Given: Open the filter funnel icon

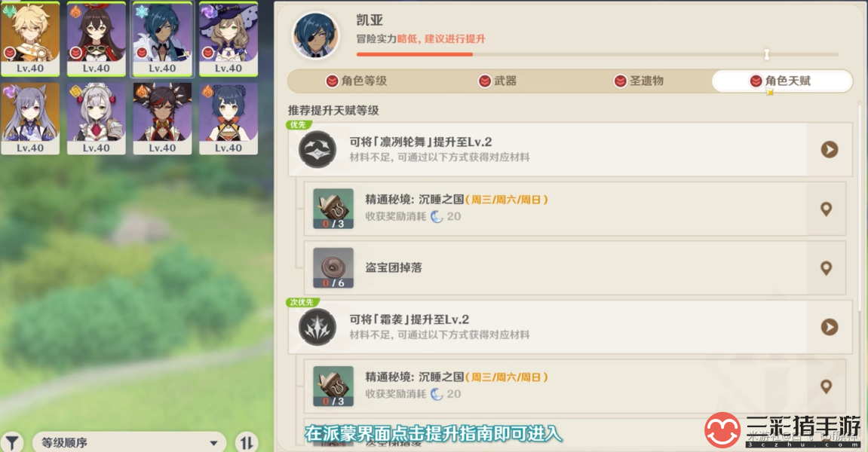Looking at the screenshot, I should [x=12, y=442].
